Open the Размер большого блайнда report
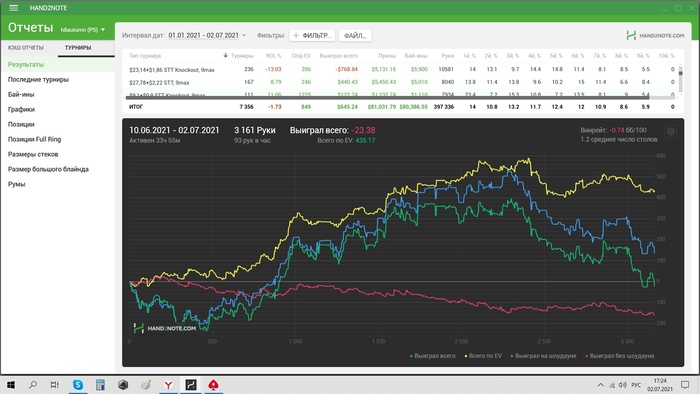 click(x=48, y=169)
